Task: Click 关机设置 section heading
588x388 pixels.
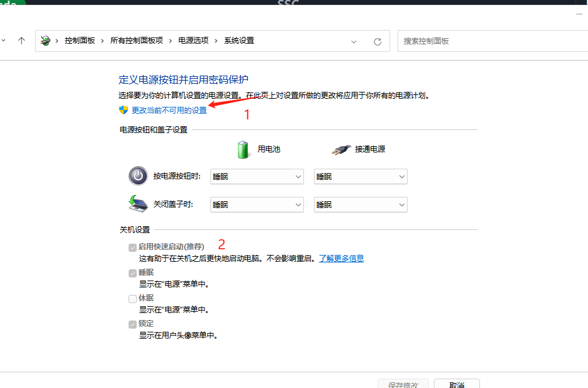Action: (135, 229)
